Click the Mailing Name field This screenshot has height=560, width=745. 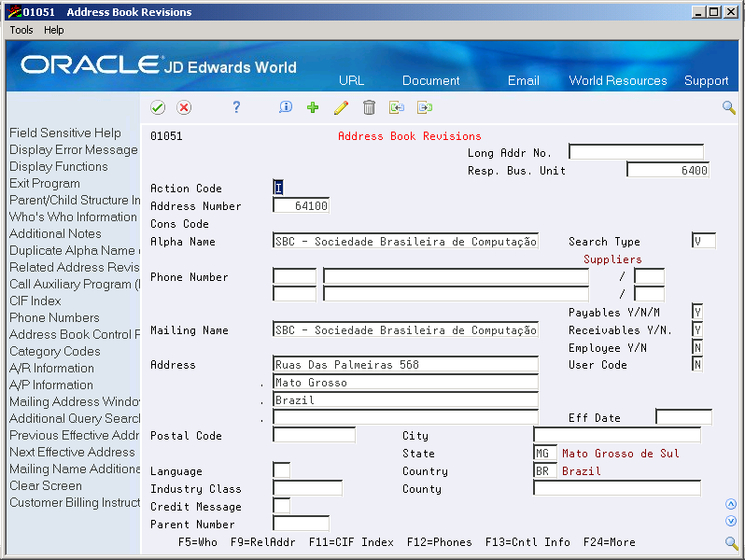pyautogui.click(x=406, y=329)
